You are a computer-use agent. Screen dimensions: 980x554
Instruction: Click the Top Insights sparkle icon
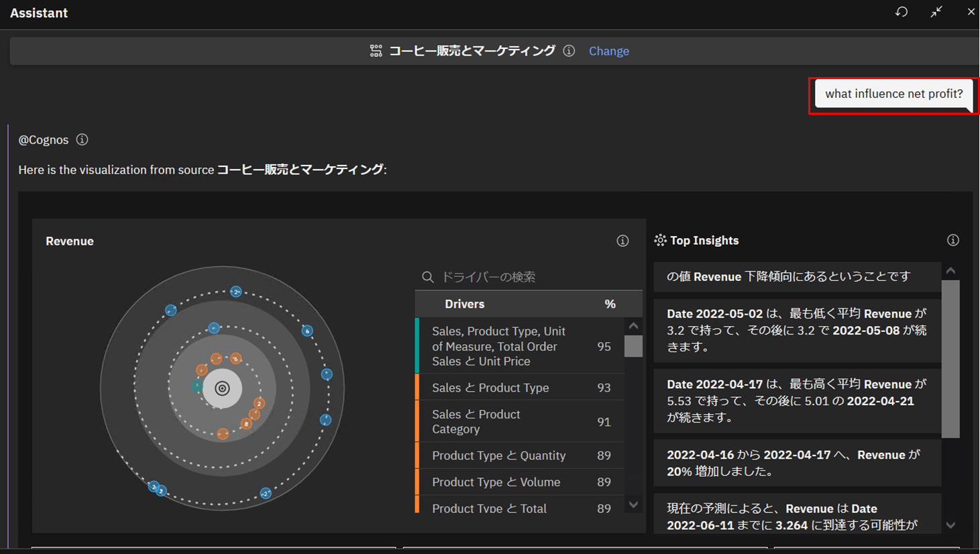click(661, 240)
